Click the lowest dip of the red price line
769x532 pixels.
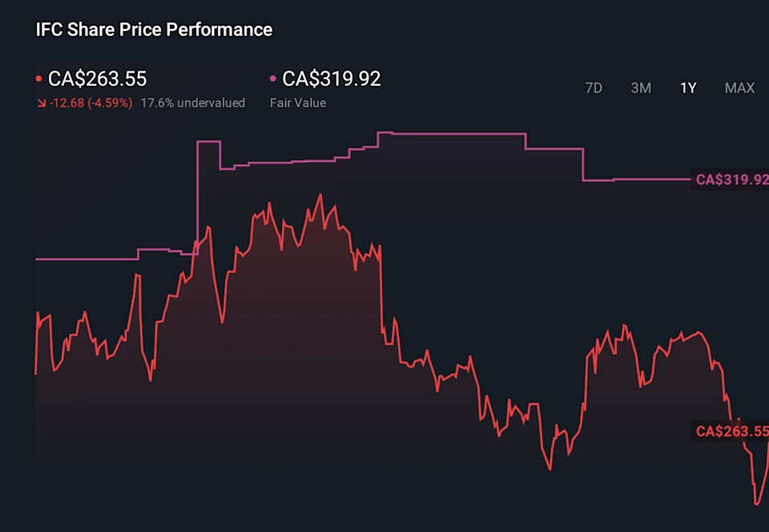pyautogui.click(x=755, y=504)
